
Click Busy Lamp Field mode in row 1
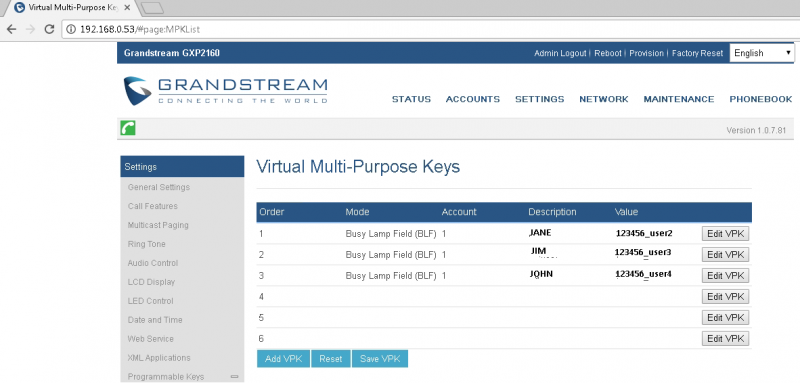[391, 234]
